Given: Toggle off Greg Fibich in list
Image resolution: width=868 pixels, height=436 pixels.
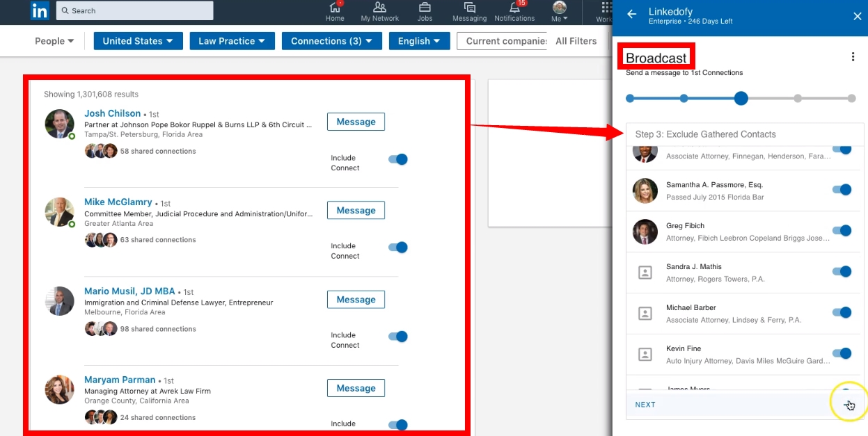Looking at the screenshot, I should [842, 230].
